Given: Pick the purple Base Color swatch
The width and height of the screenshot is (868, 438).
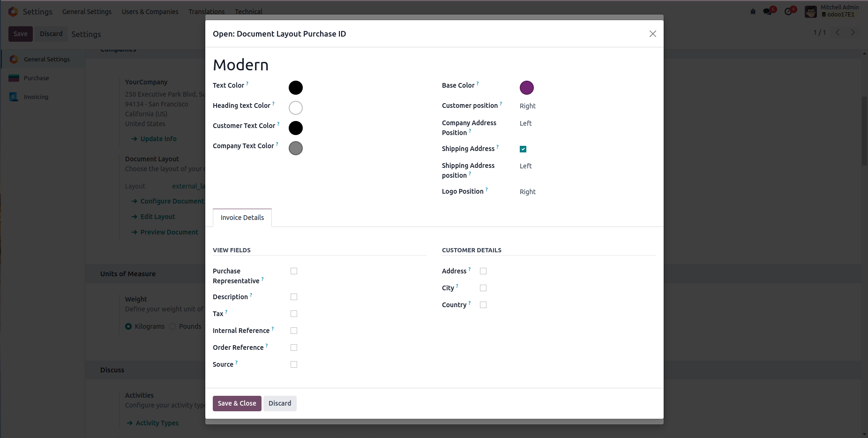Looking at the screenshot, I should coord(527,88).
